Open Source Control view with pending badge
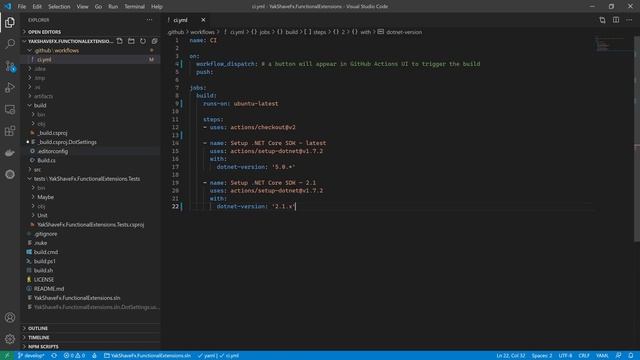640x360 pixels. 10,66
